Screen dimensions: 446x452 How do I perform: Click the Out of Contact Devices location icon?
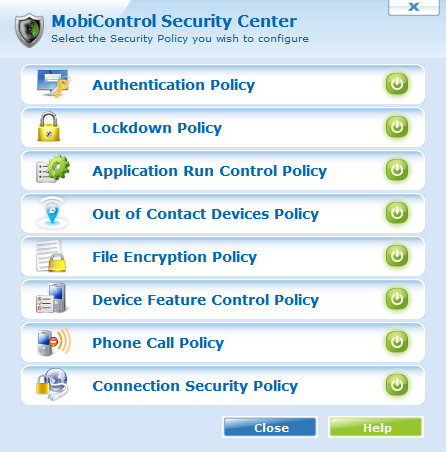point(52,212)
